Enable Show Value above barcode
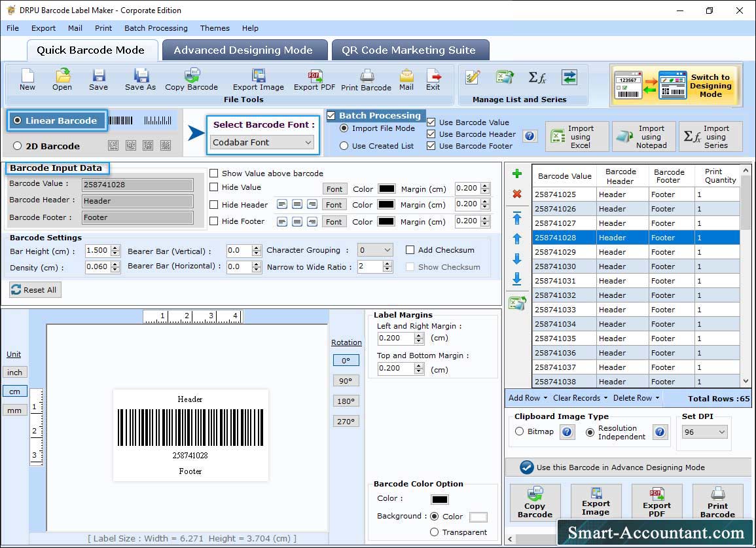 [x=213, y=174]
